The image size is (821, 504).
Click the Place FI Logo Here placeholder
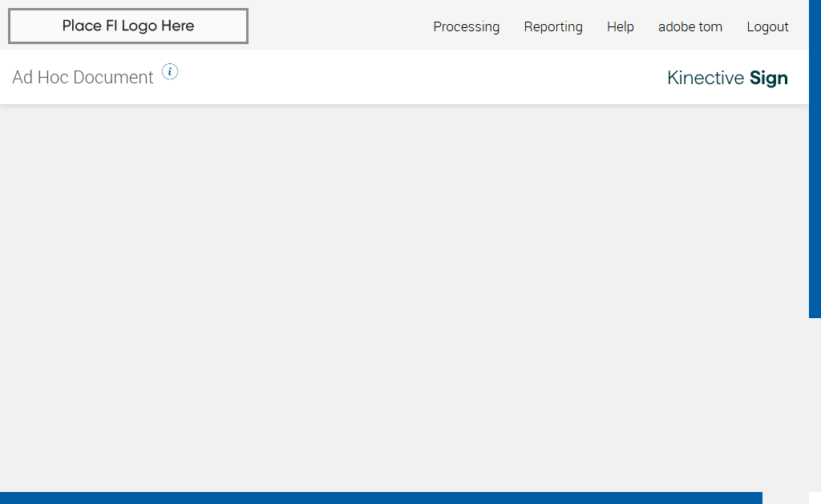[128, 26]
